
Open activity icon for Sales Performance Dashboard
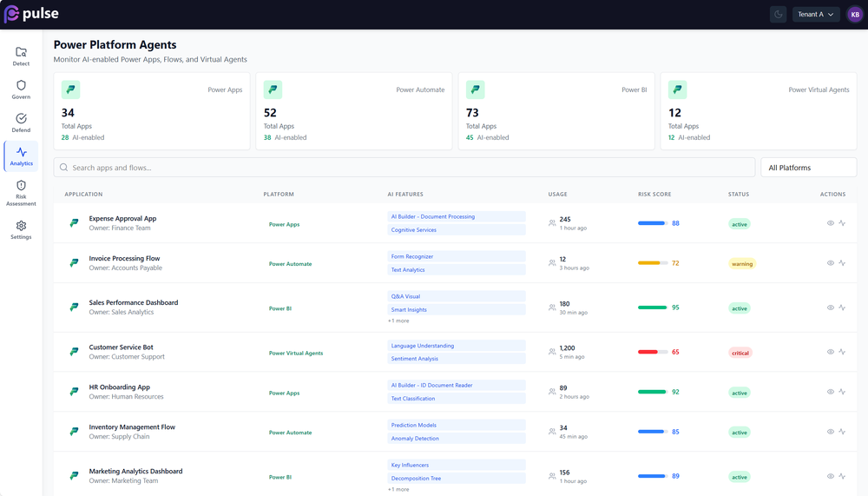coord(842,308)
